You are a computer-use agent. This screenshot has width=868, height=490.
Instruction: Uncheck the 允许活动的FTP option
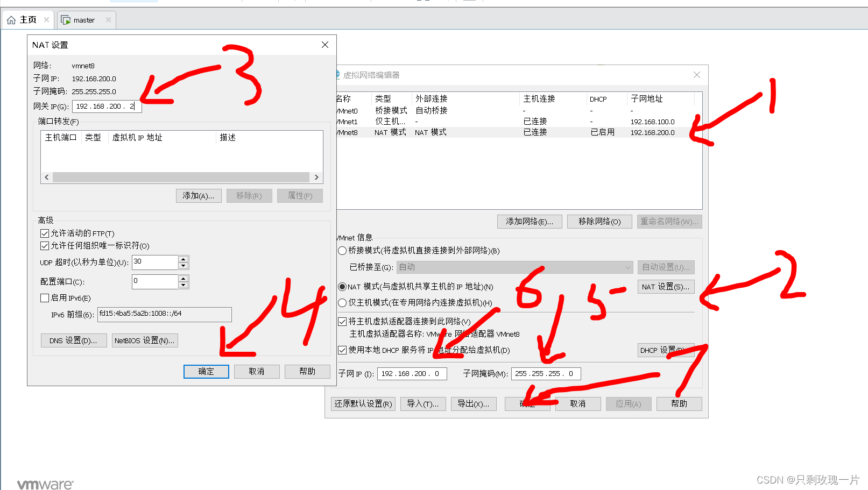click(x=45, y=233)
